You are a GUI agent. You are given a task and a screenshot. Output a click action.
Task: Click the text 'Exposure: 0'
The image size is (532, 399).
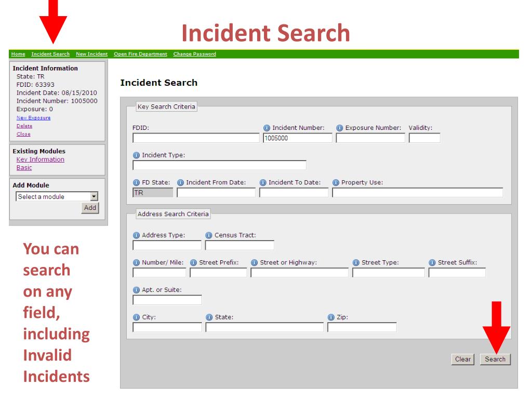(x=35, y=109)
